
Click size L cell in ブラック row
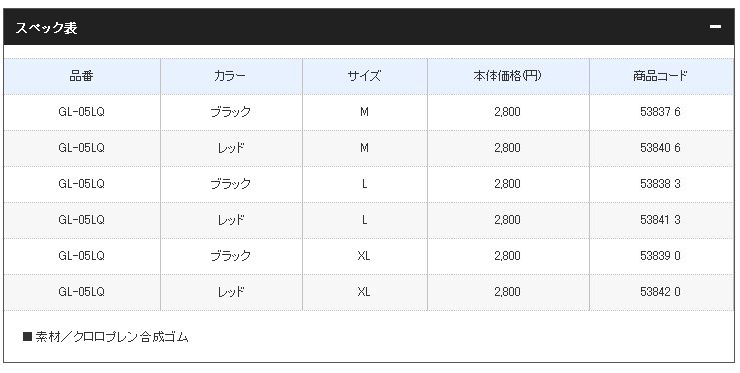click(x=364, y=184)
